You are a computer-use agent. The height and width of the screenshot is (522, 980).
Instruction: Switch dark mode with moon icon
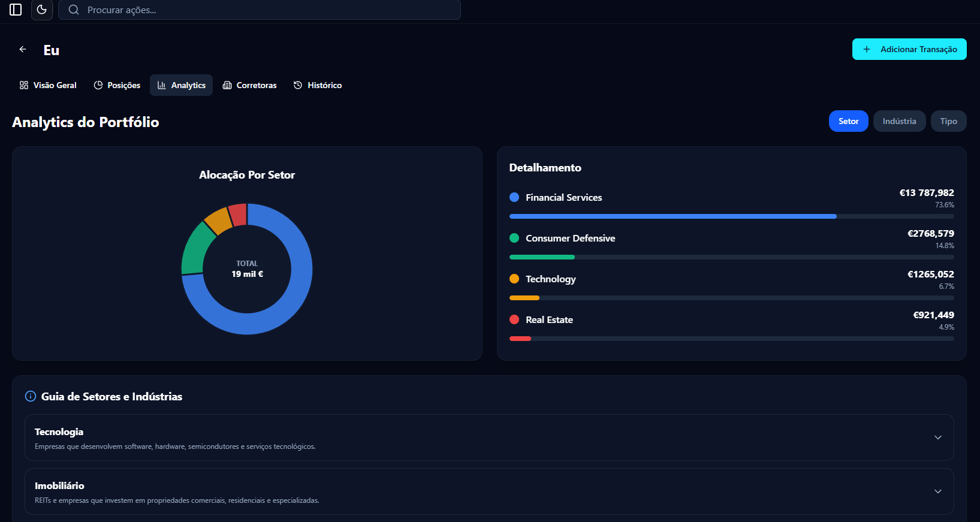[42, 10]
